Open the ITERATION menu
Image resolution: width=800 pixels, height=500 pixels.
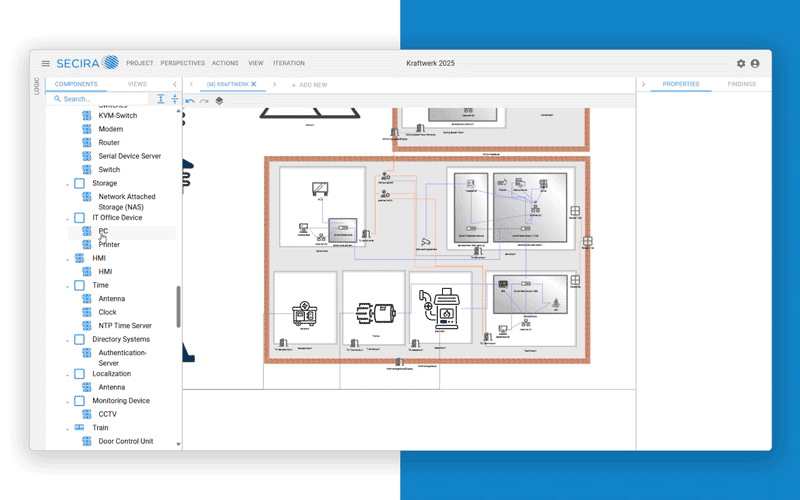point(289,63)
